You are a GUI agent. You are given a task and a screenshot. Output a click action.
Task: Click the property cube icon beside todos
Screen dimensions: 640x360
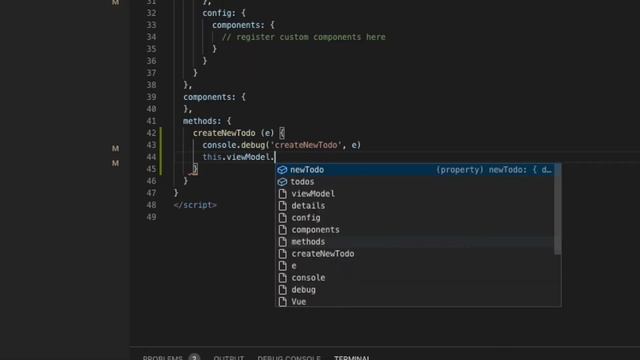pos(282,182)
